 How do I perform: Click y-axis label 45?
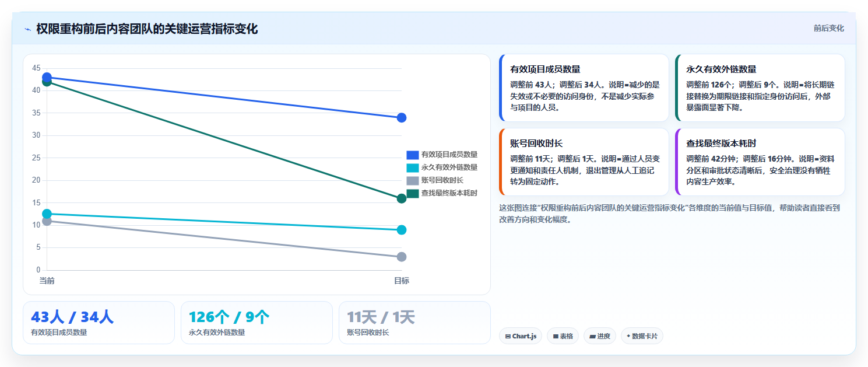tap(36, 68)
